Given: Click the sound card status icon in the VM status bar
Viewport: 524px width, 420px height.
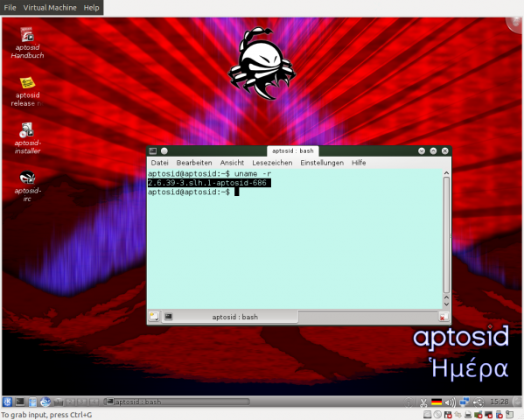Looking at the screenshot, I should pyautogui.click(x=479, y=415).
